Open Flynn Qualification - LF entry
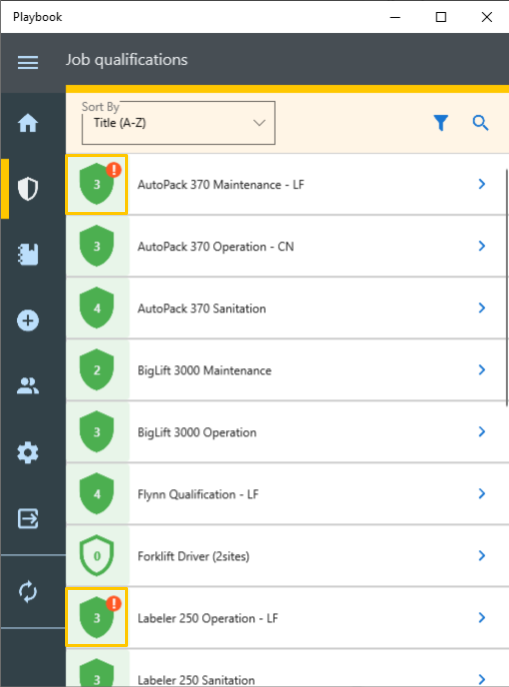509x687 pixels. pyautogui.click(x=287, y=494)
